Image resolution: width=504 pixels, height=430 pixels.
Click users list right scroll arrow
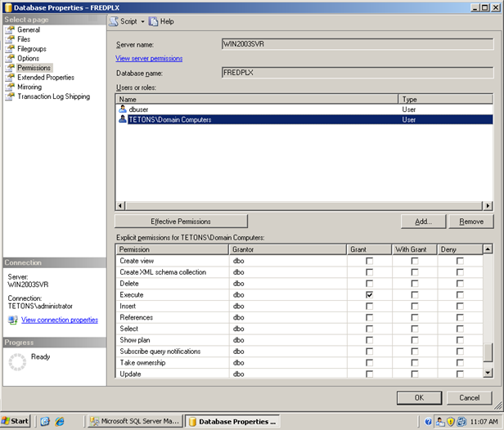488,205
